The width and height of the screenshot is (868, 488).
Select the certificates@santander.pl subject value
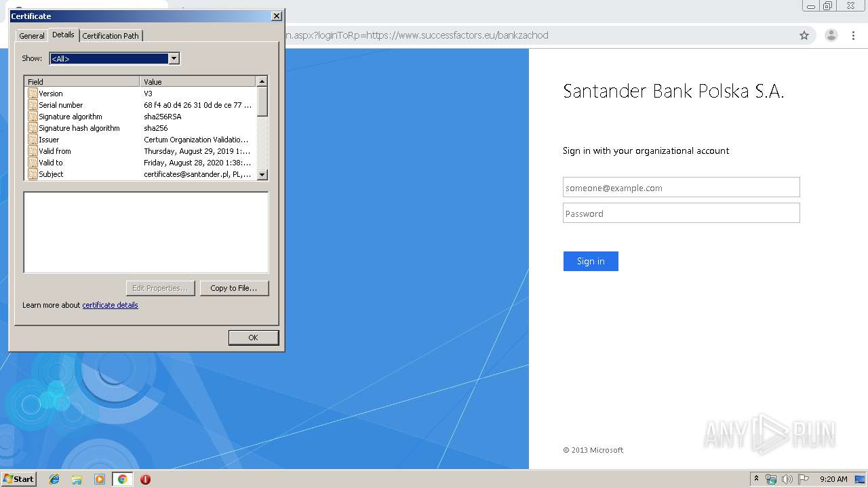[x=197, y=174]
